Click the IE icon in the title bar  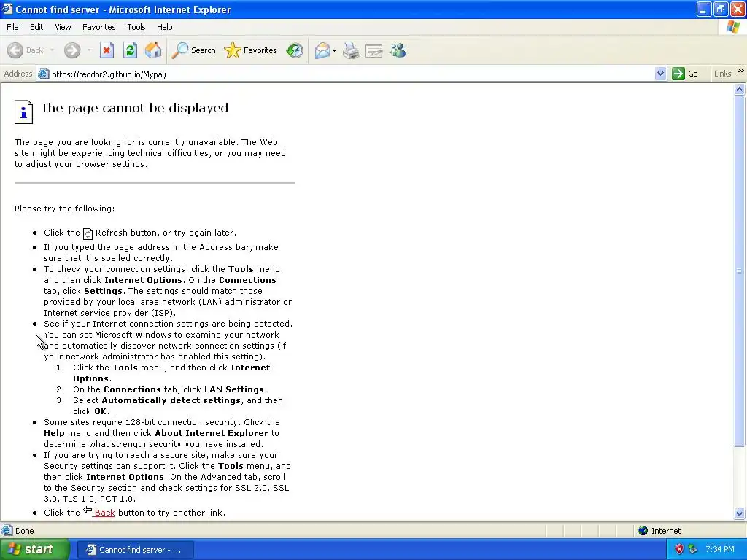coord(7,9)
